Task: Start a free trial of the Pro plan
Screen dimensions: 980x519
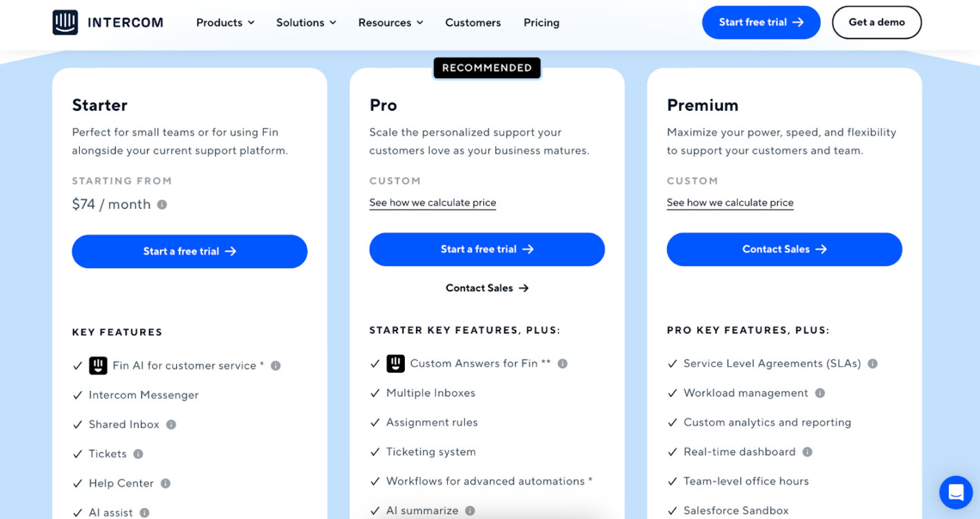Action: tap(487, 250)
